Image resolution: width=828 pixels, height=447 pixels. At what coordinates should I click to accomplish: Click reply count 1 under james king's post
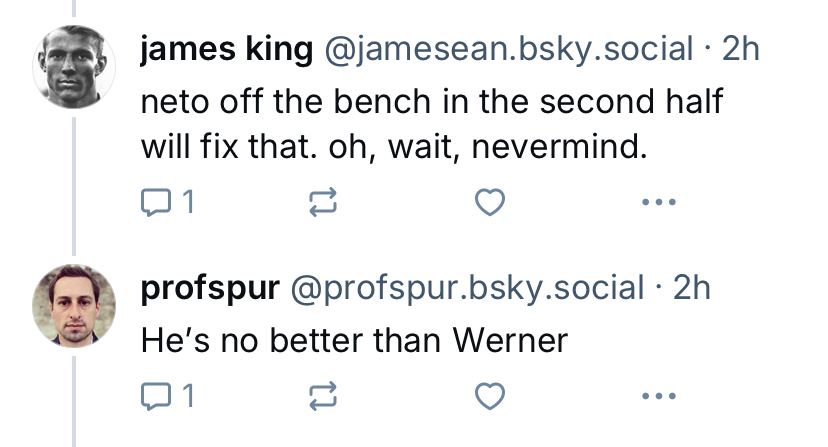pyautogui.click(x=187, y=205)
